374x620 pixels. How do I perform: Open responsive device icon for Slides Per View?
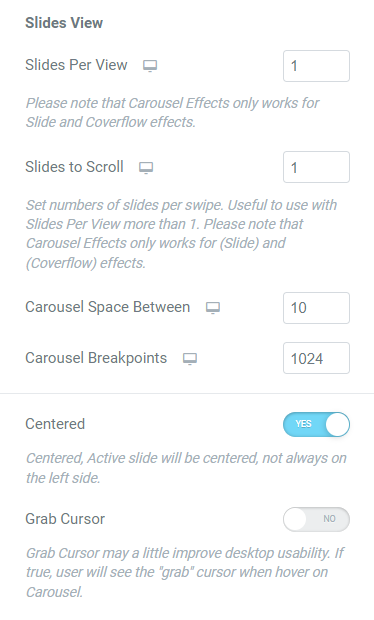(150, 66)
